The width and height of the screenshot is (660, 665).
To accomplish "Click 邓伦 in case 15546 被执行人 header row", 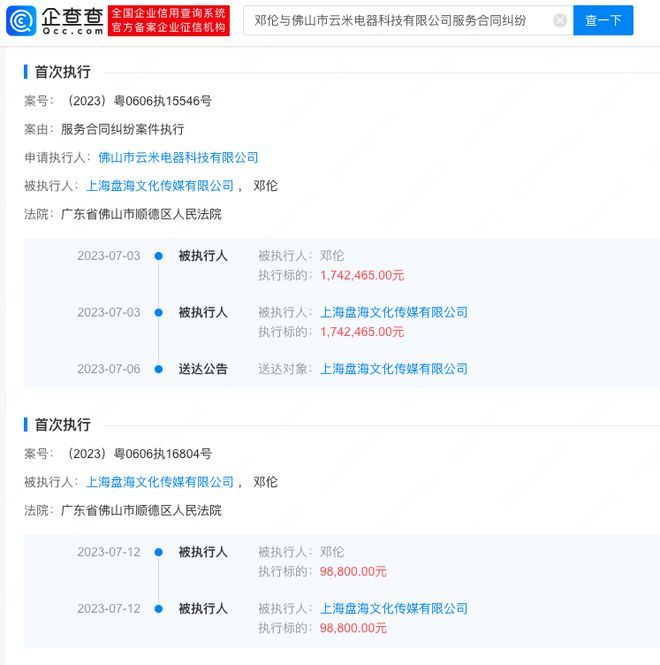I will point(266,186).
